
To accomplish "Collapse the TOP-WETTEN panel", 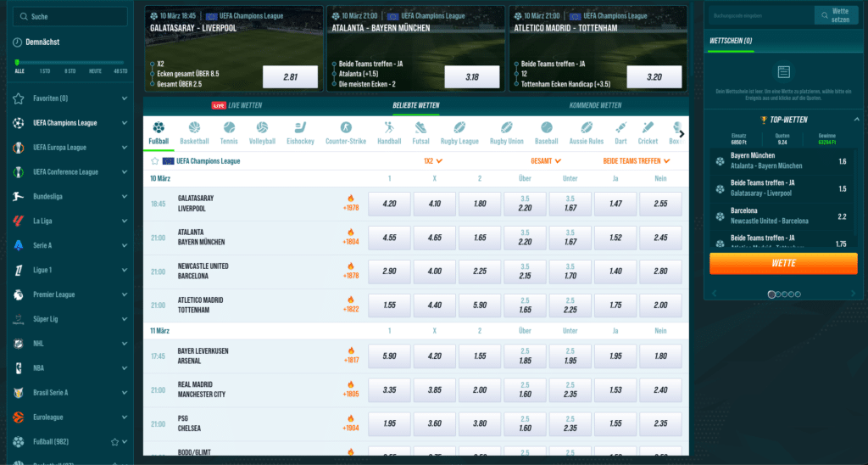I will tap(856, 120).
